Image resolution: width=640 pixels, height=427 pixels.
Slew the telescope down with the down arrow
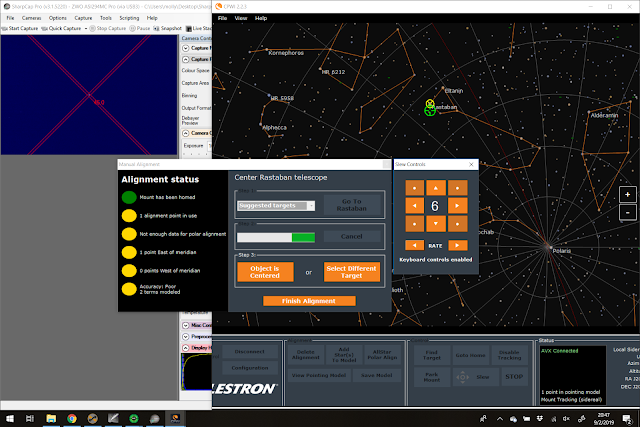[436, 224]
